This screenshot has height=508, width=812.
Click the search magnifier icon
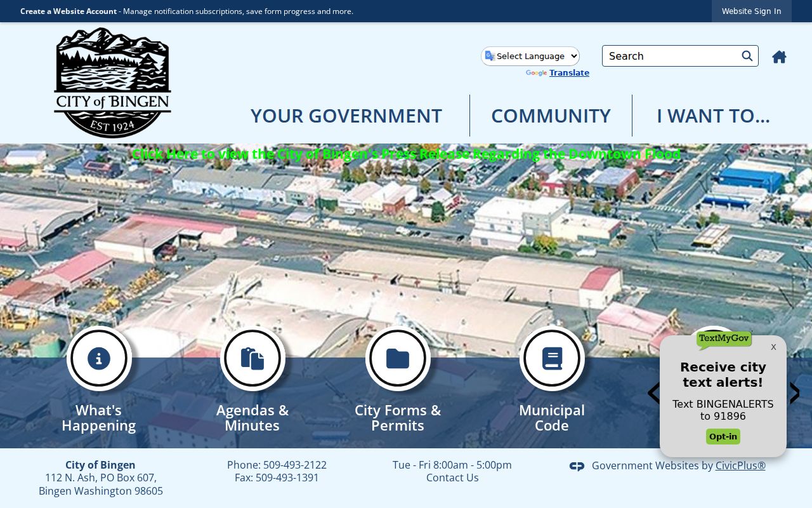tap(747, 56)
